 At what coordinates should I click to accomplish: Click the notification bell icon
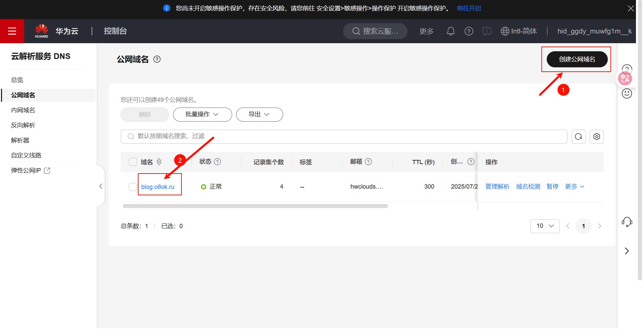coord(450,31)
